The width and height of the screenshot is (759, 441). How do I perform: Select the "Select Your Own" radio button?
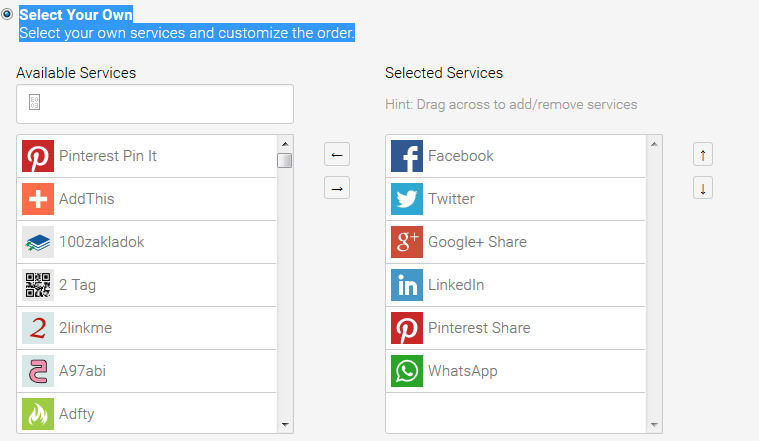coord(7,15)
